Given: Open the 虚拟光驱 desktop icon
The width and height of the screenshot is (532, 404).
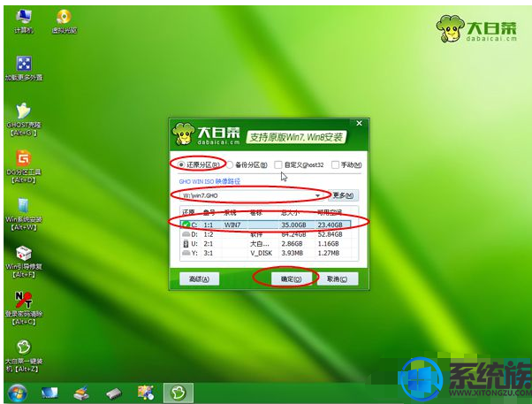Looking at the screenshot, I should pos(65,21).
